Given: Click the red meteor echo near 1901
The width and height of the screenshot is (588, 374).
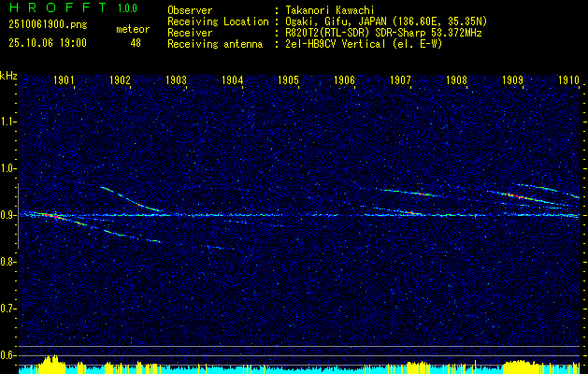Looking at the screenshot, I should [x=48, y=215].
